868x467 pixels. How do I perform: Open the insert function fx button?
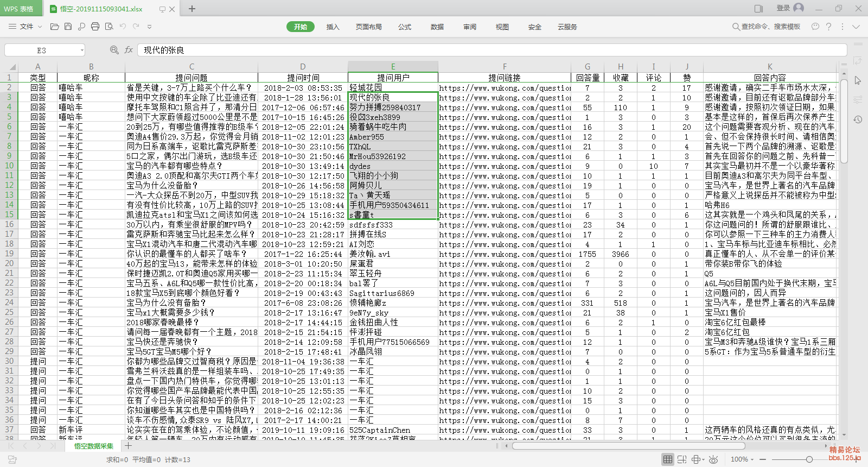tap(129, 50)
